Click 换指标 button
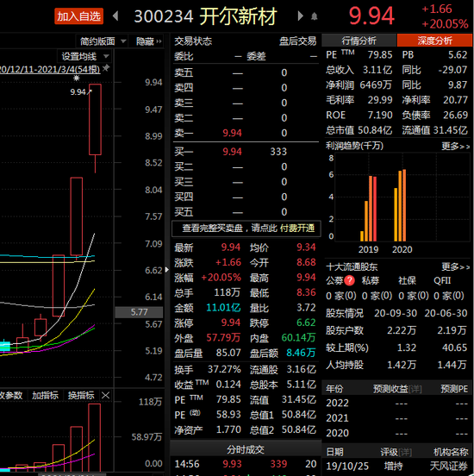 point(81,396)
